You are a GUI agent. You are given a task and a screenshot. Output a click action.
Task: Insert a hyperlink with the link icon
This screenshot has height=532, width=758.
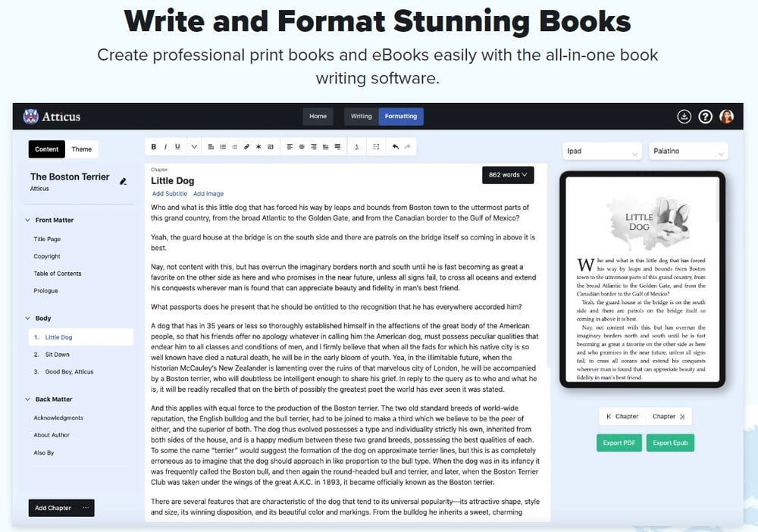pyautogui.click(x=246, y=147)
